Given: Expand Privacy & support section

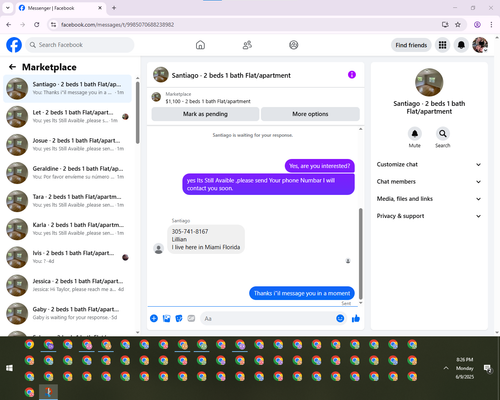Looking at the screenshot, I should tap(429, 216).
